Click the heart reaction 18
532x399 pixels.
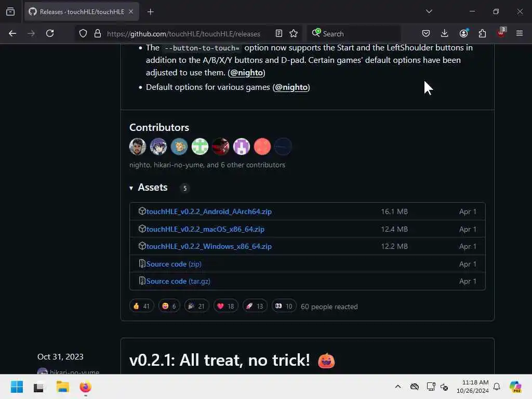[x=225, y=307]
